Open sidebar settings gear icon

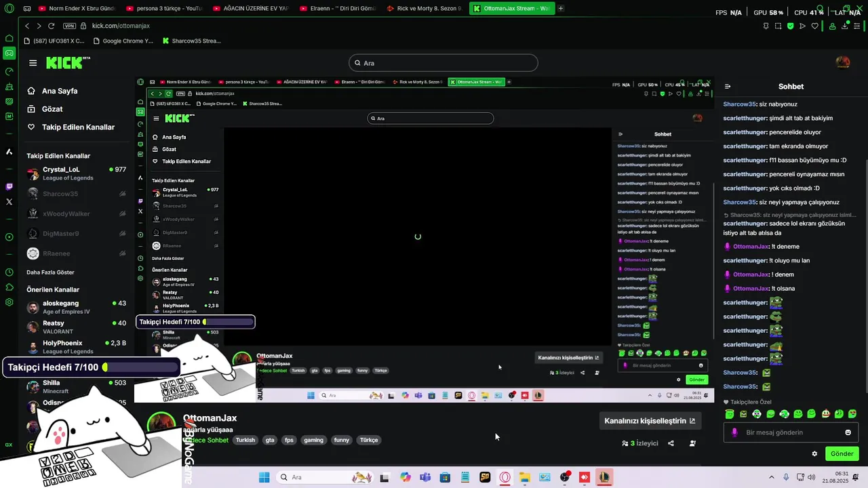point(9,302)
